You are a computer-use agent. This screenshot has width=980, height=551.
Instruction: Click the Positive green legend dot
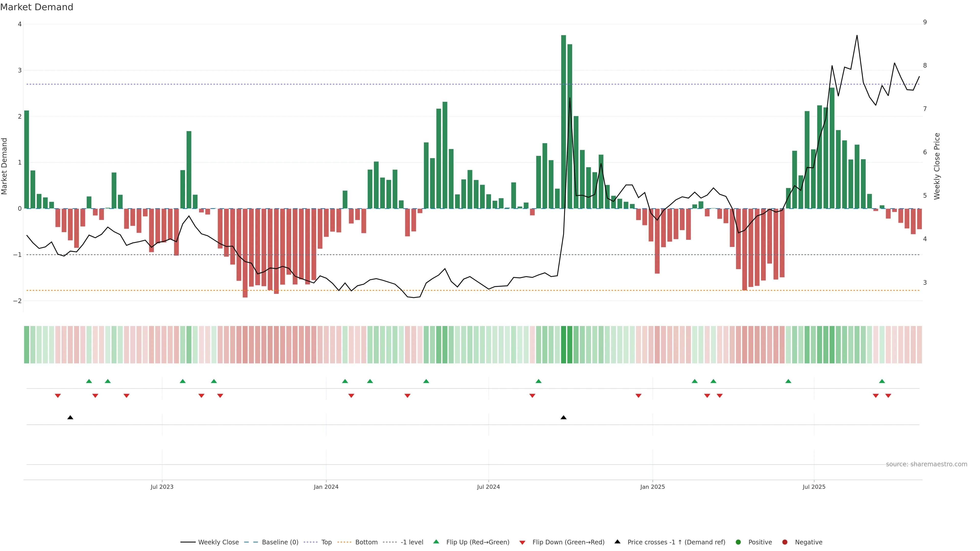click(738, 542)
